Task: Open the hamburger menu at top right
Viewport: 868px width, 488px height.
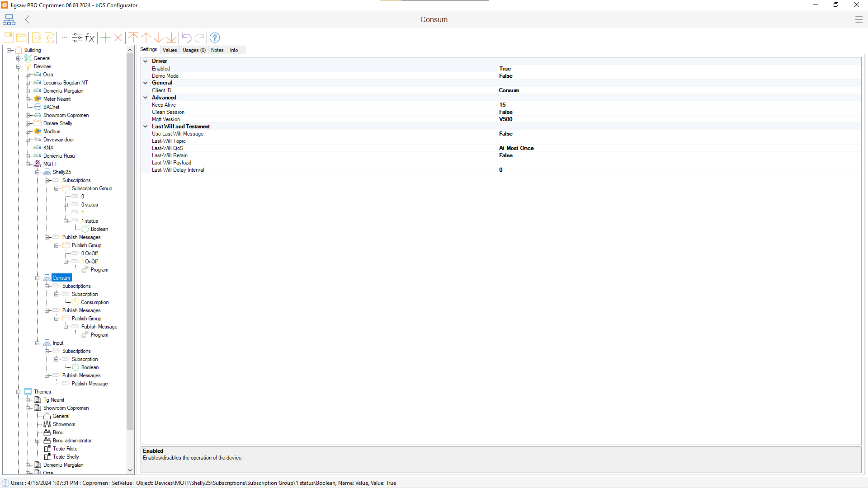Action: pos(859,19)
